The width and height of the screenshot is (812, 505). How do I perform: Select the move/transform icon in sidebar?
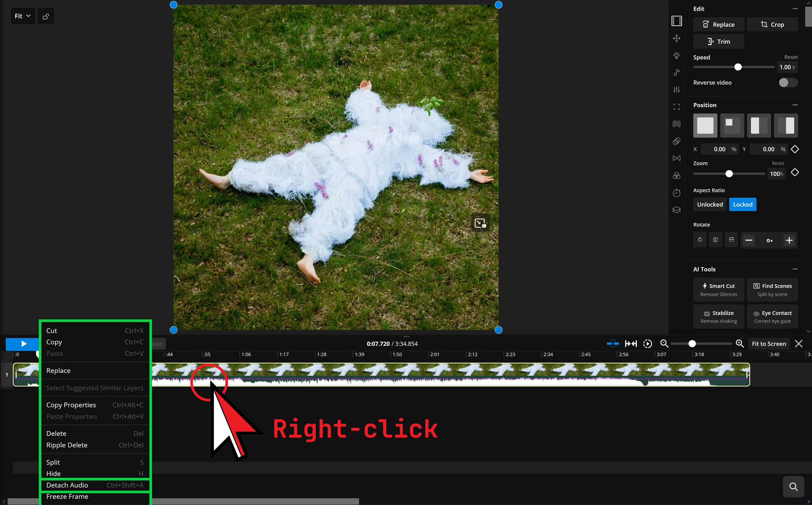pos(677,38)
